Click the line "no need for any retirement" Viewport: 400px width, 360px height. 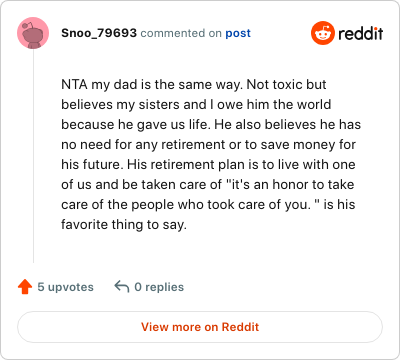pos(143,145)
